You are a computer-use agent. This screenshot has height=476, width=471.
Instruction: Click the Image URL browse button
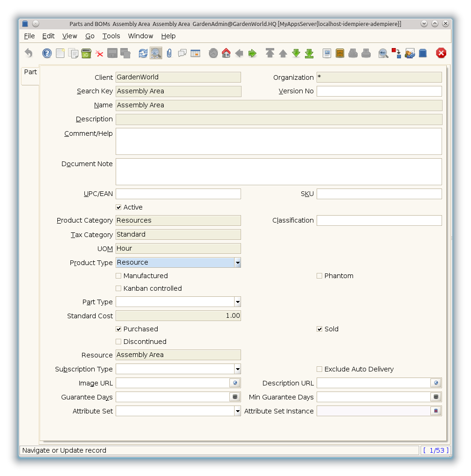click(x=235, y=383)
